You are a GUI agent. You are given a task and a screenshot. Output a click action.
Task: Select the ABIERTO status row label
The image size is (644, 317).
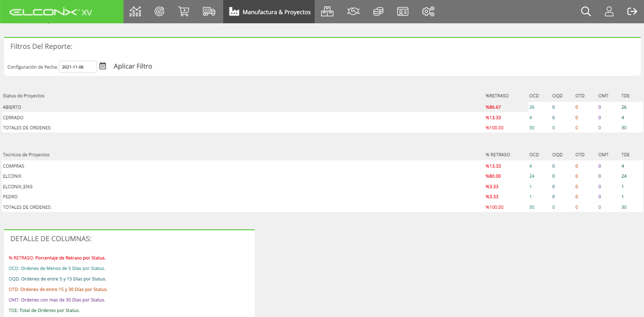click(x=12, y=107)
